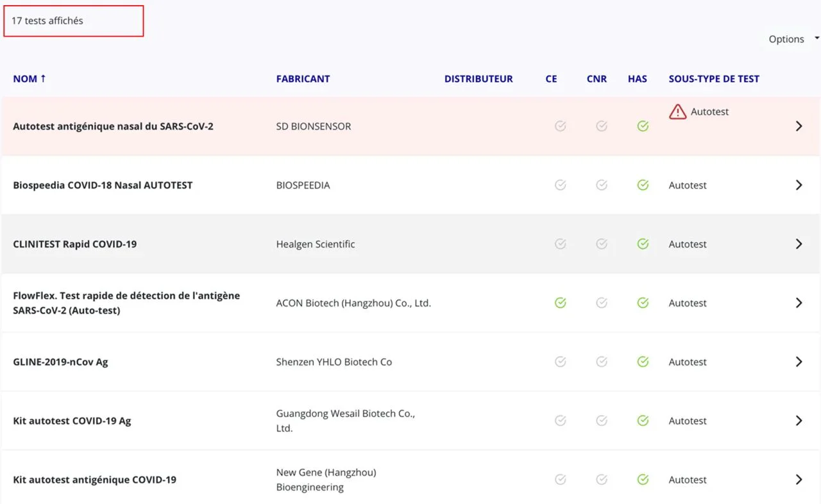The image size is (821, 504).
Task: Click Autotest sub-type in the CLINITEST row
Action: [x=688, y=244]
